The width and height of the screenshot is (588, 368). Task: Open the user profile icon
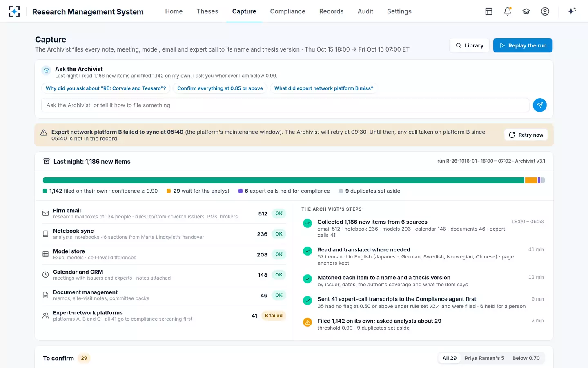point(545,11)
